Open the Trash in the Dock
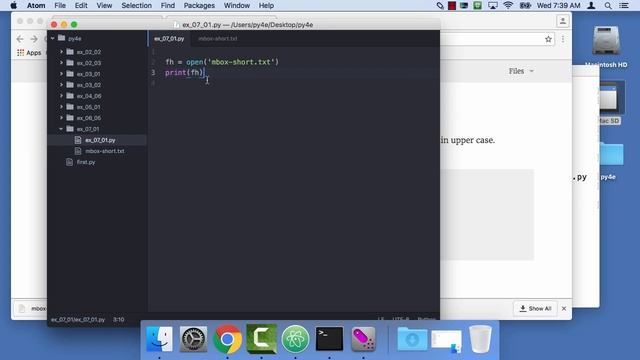The image size is (640, 360). tap(480, 339)
